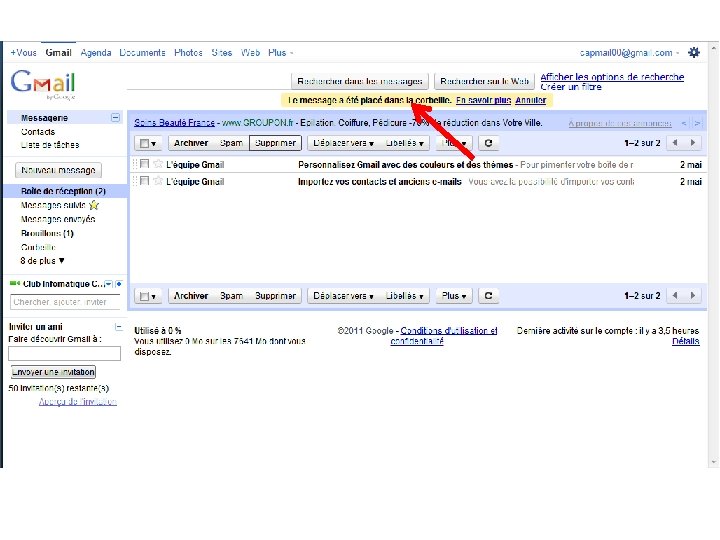
Task: Open Messages envoyés folder
Action: pyautogui.click(x=58, y=219)
